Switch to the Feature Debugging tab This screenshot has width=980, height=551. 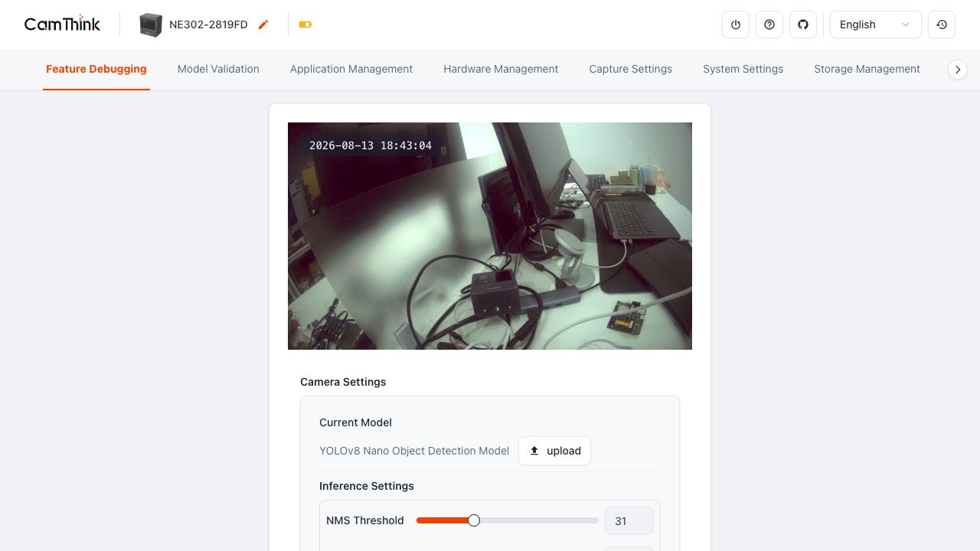click(96, 69)
